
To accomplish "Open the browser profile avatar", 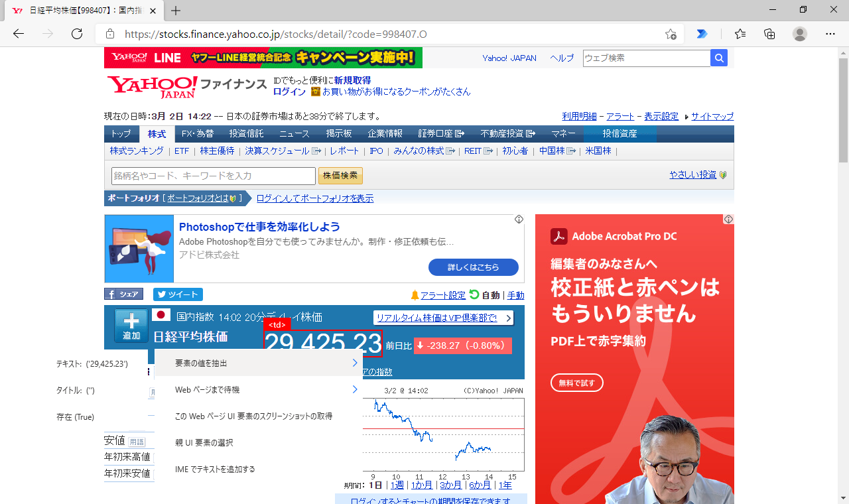I will 800,34.
